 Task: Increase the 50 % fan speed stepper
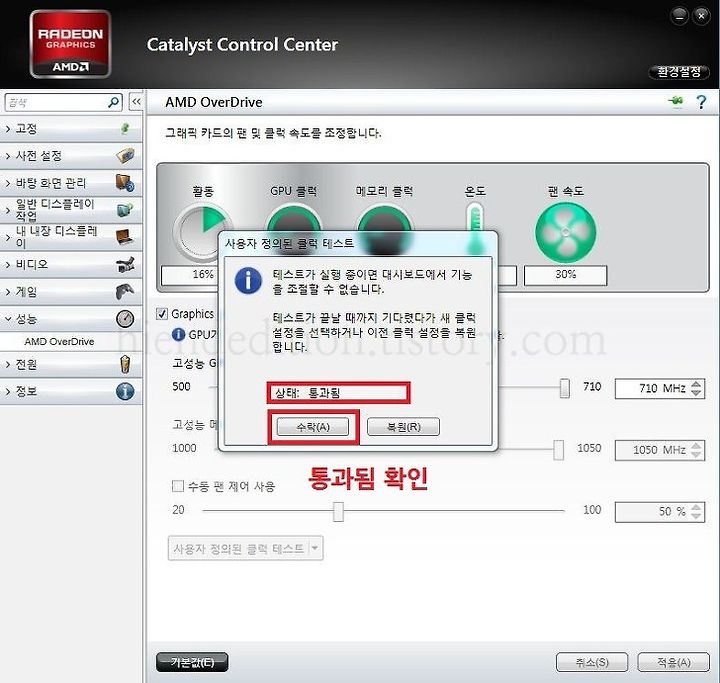point(696,507)
